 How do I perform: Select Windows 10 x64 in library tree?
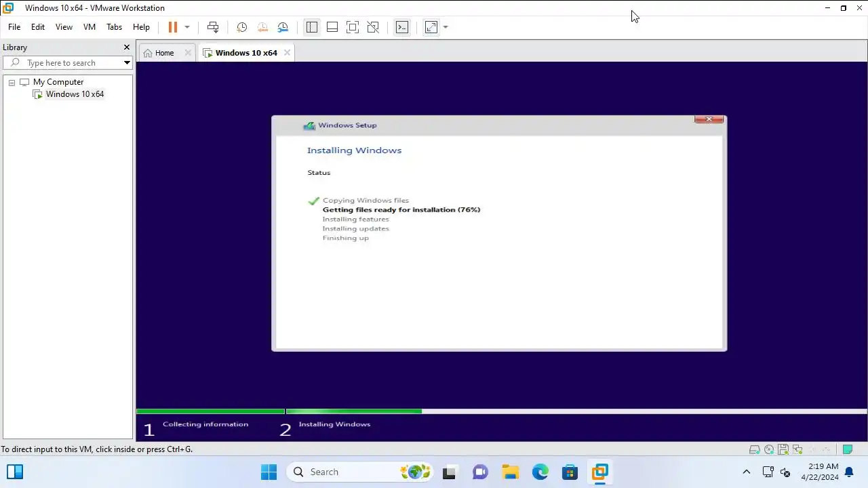tap(75, 94)
